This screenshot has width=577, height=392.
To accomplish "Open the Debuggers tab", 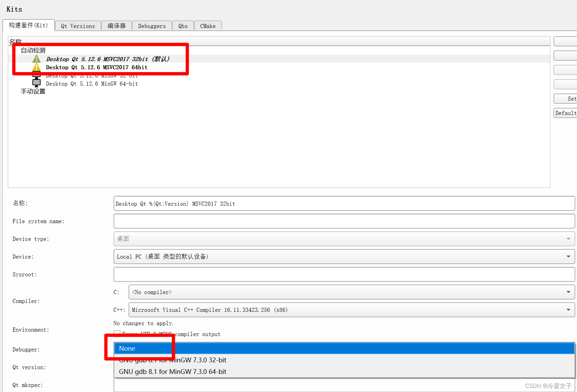I will [x=152, y=26].
